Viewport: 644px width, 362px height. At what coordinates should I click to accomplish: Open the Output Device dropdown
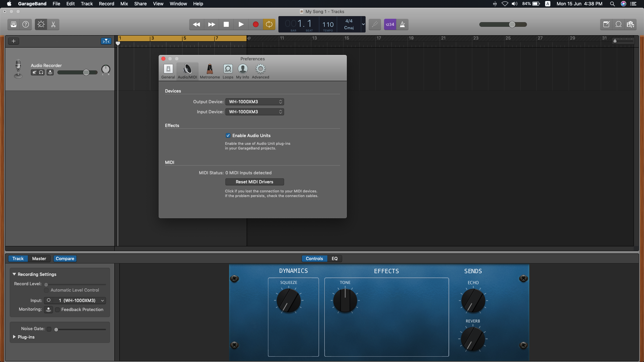coord(255,102)
